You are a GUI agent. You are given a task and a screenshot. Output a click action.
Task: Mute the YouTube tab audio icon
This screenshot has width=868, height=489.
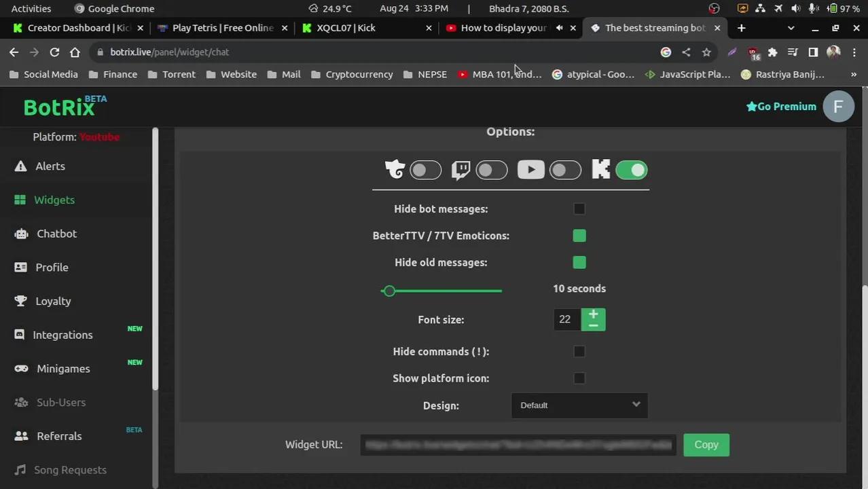pos(559,28)
